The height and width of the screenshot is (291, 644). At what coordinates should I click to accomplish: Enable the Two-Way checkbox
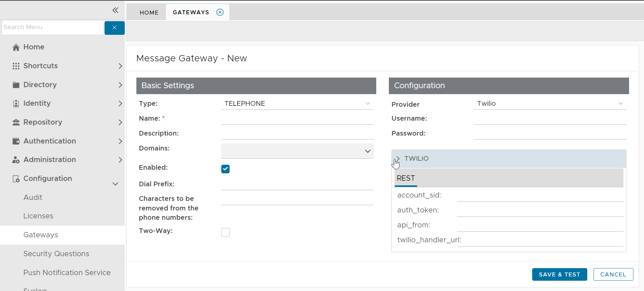coord(225,232)
